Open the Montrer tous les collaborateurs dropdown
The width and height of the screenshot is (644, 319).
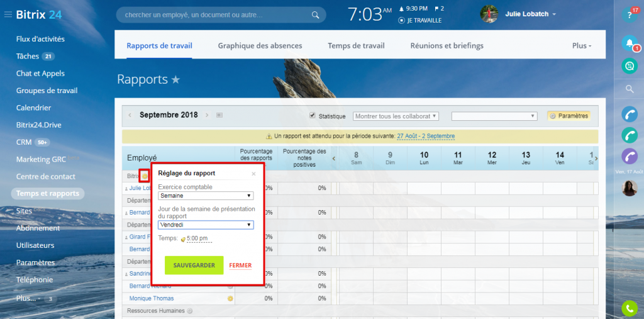pos(396,116)
